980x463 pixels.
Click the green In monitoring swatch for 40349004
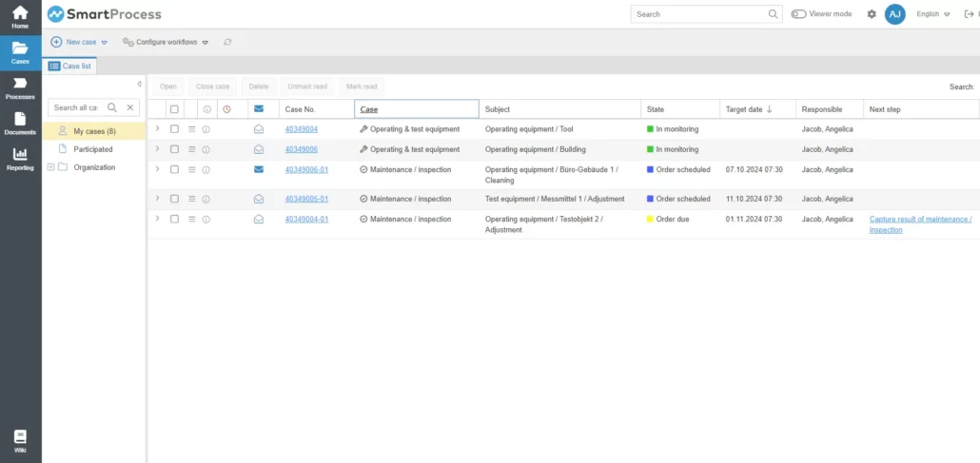tap(650, 129)
